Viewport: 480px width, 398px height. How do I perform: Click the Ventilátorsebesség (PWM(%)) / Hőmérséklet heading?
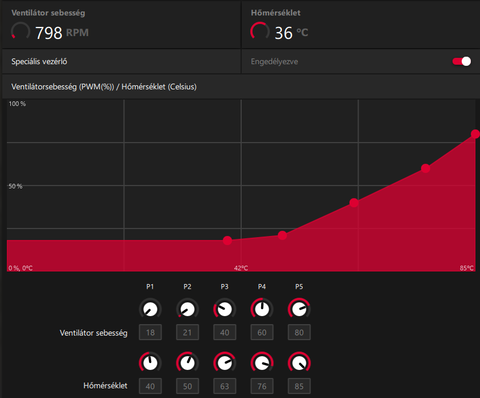click(104, 87)
